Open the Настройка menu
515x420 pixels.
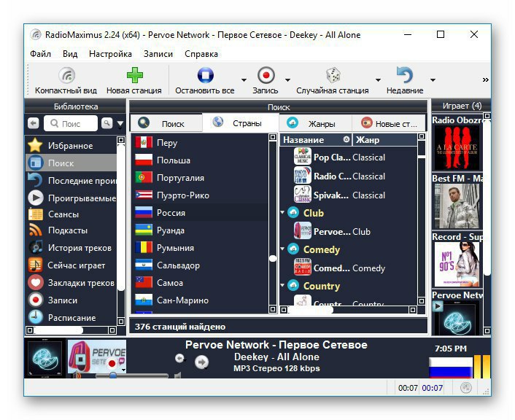[x=110, y=54]
